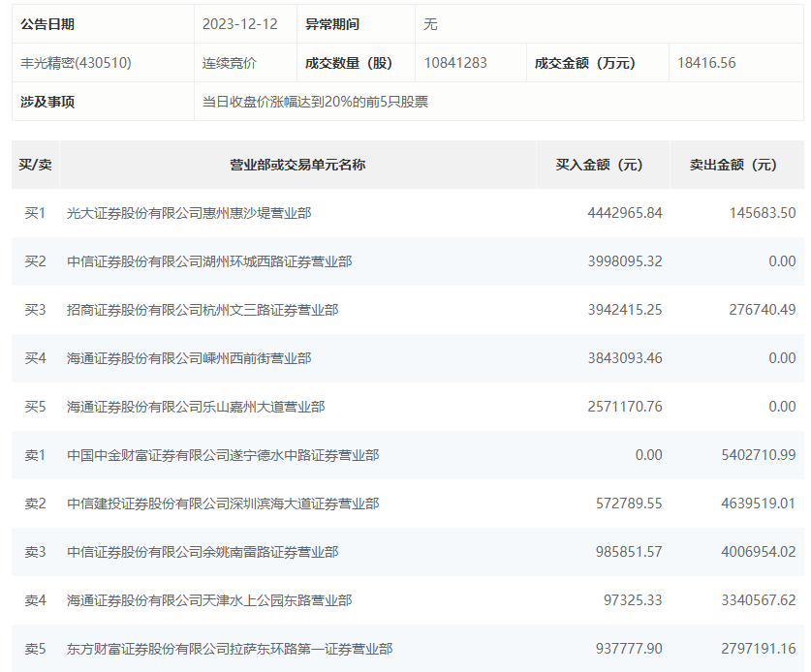Select the stock name 丰光精密(430510)
Screen dimensions: 811x672
coord(76,63)
